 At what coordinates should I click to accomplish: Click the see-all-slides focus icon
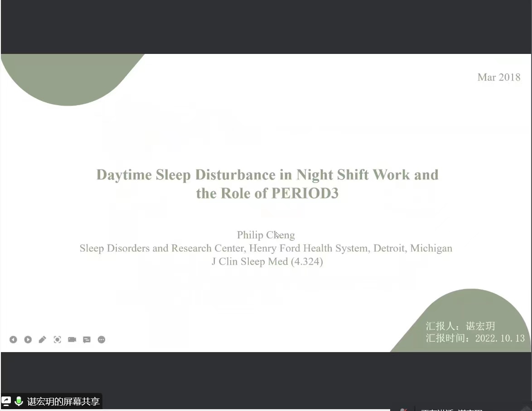point(57,339)
